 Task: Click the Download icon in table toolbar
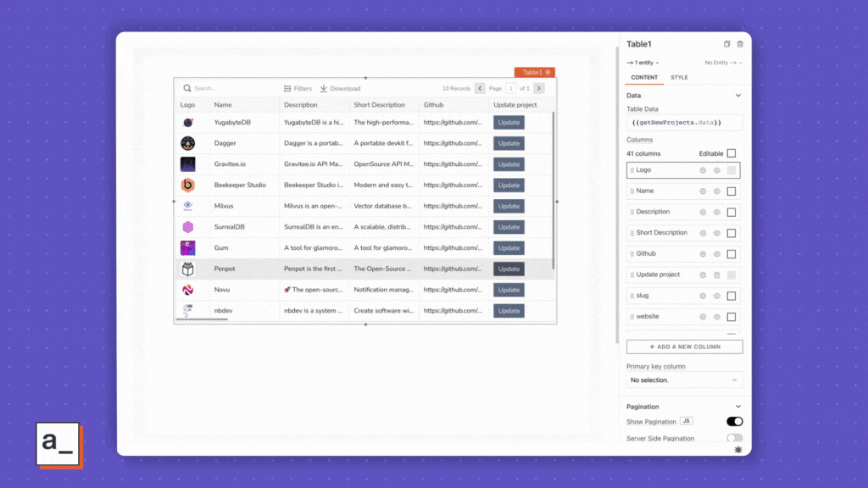click(324, 88)
